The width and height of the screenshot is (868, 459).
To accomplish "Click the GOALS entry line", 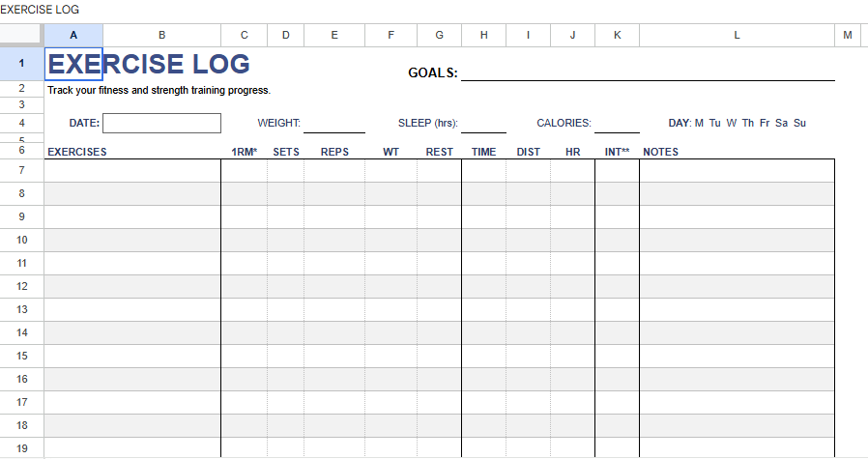I will tap(648, 72).
